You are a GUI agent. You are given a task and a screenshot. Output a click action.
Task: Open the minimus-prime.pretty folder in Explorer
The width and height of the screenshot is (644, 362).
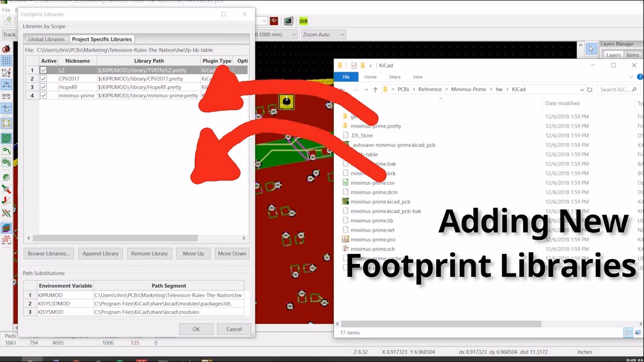[x=375, y=126]
